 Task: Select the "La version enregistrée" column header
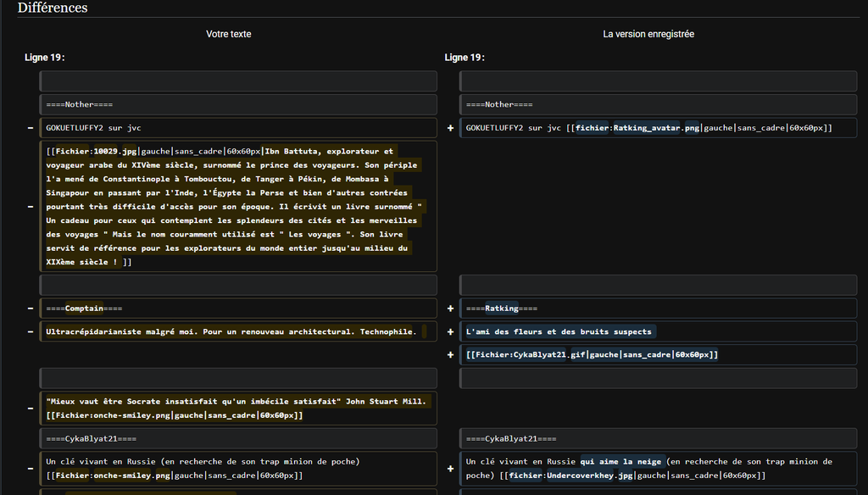tap(648, 34)
